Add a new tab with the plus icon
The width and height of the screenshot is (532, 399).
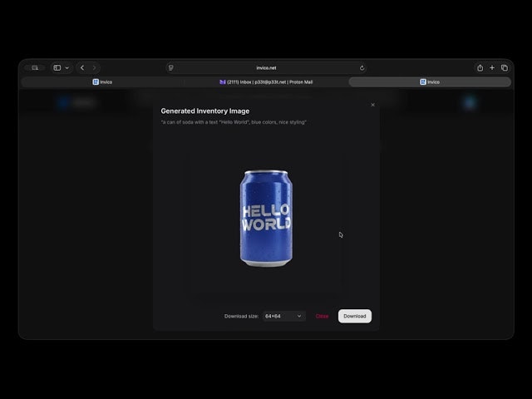tap(492, 68)
